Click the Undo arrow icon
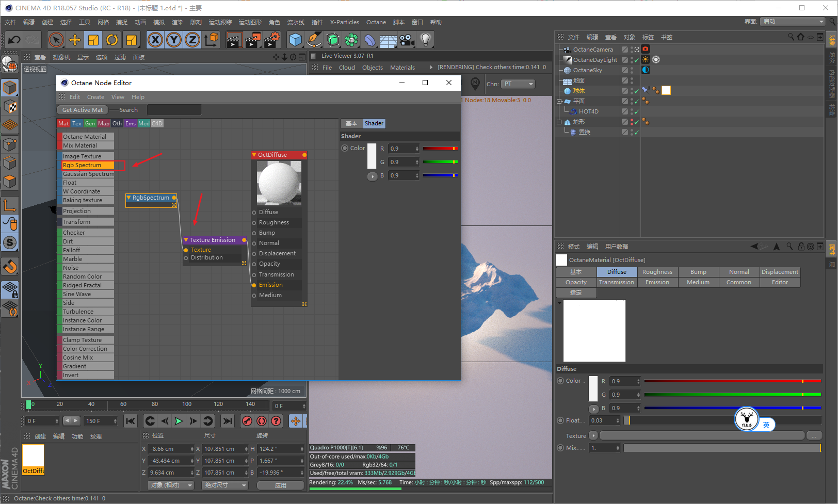The width and height of the screenshot is (838, 504). coord(14,40)
